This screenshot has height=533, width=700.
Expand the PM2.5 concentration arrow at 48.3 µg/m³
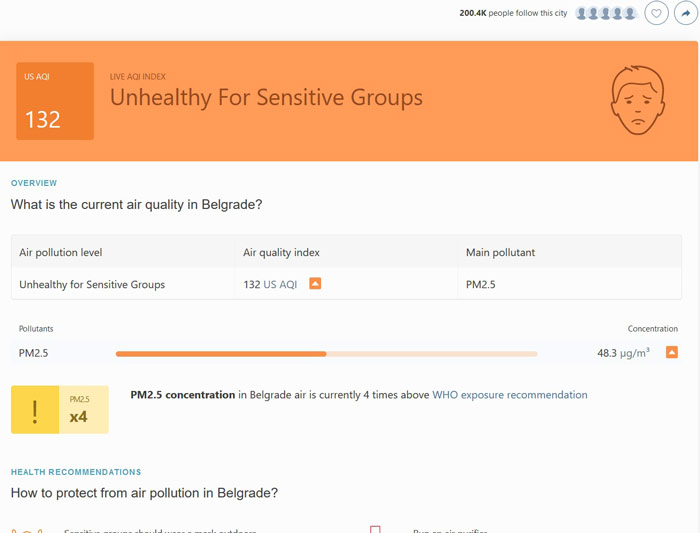coord(672,352)
